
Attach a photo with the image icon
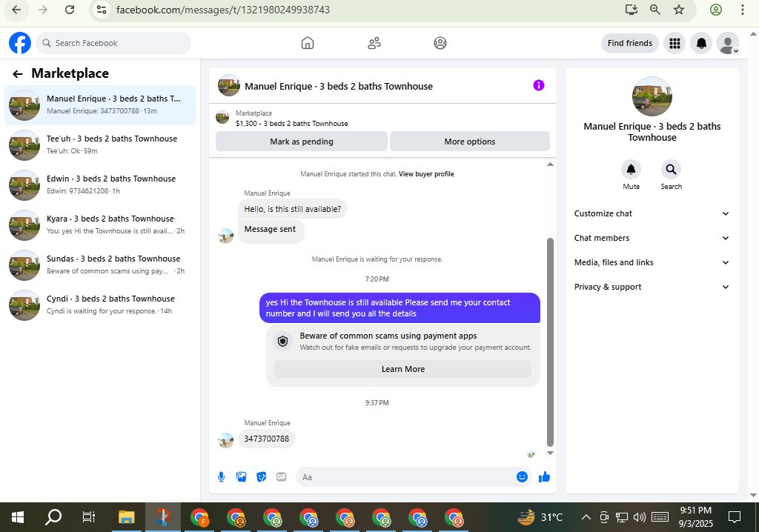coord(241,477)
